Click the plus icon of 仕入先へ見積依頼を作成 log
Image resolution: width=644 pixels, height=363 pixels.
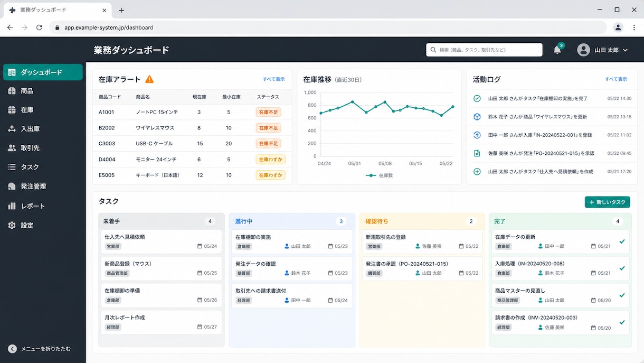(477, 172)
